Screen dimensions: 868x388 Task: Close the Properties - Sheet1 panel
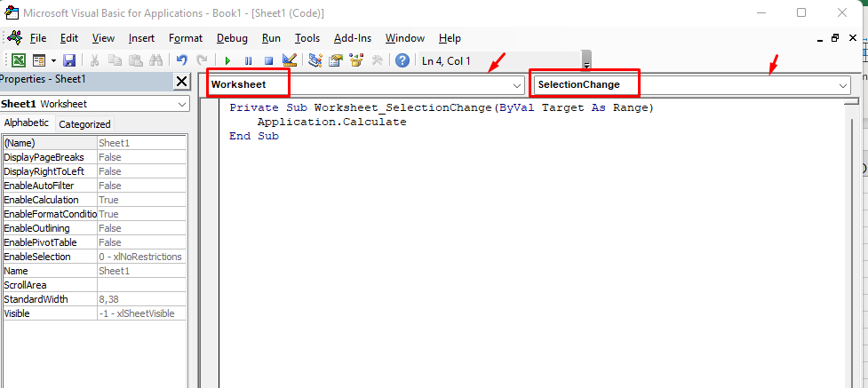[x=181, y=82]
